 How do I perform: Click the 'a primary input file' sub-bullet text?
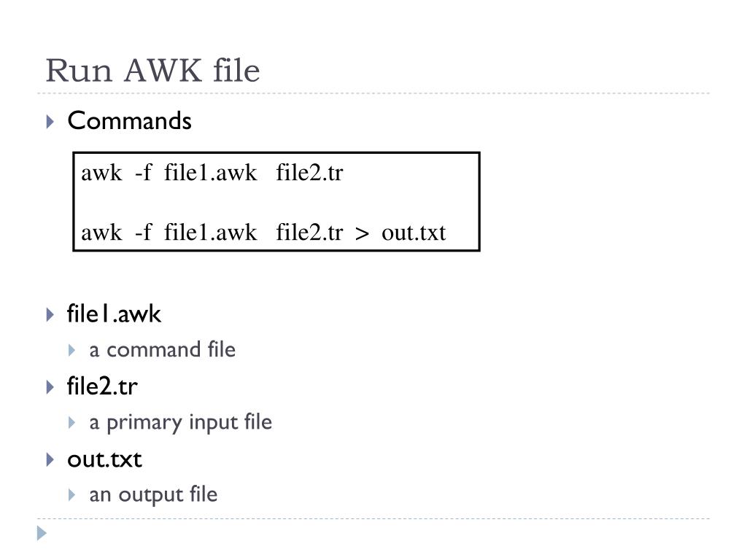pos(181,423)
